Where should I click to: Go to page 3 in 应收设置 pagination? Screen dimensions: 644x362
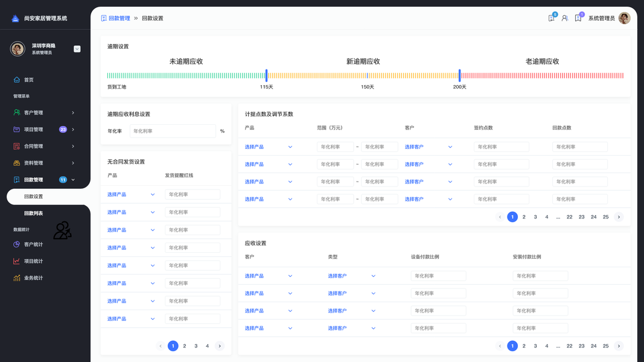(535, 346)
